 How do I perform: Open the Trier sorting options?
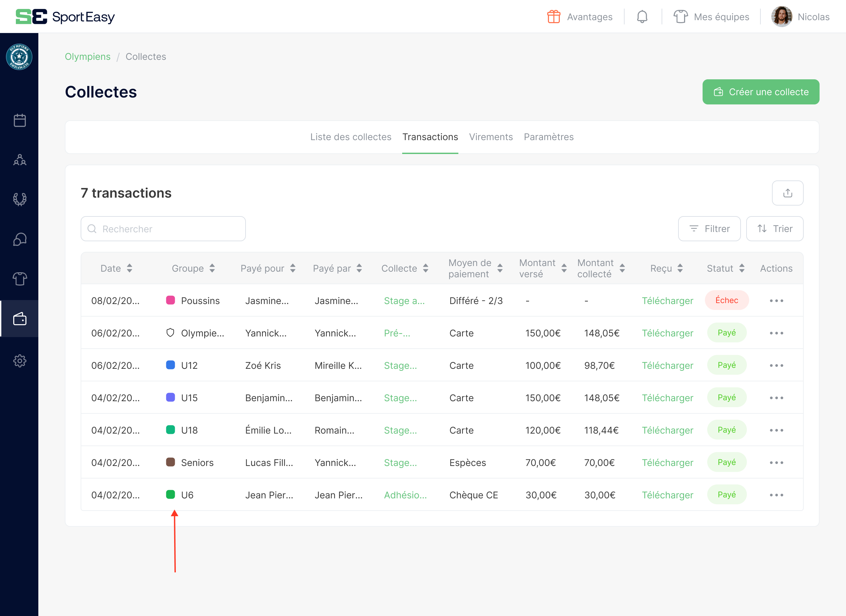point(775,228)
